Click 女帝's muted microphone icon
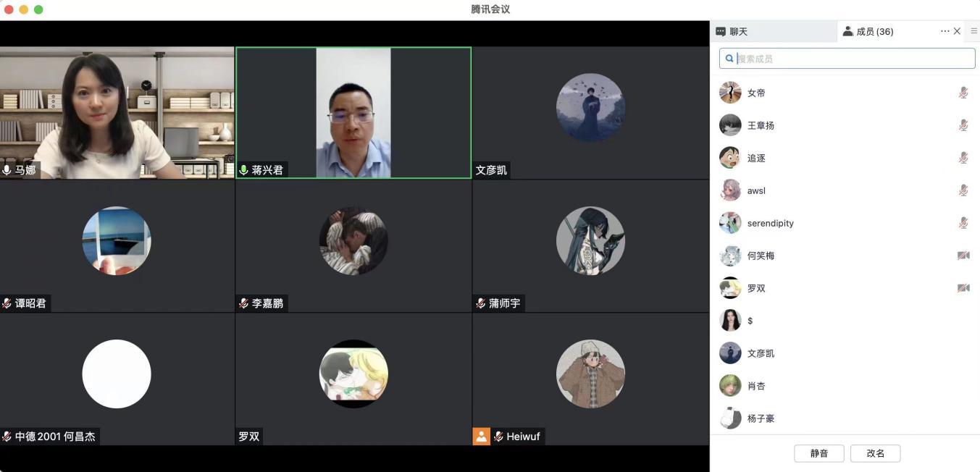This screenshot has height=472, width=980. pos(963,93)
